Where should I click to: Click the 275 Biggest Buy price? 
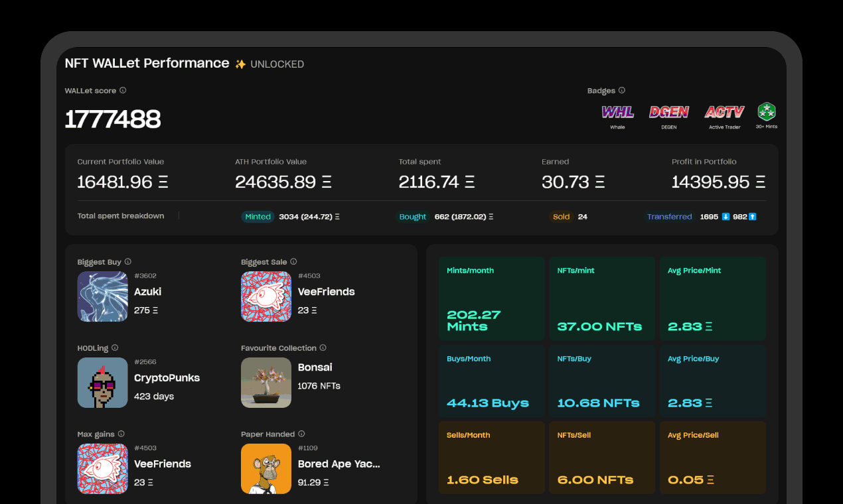(146, 310)
